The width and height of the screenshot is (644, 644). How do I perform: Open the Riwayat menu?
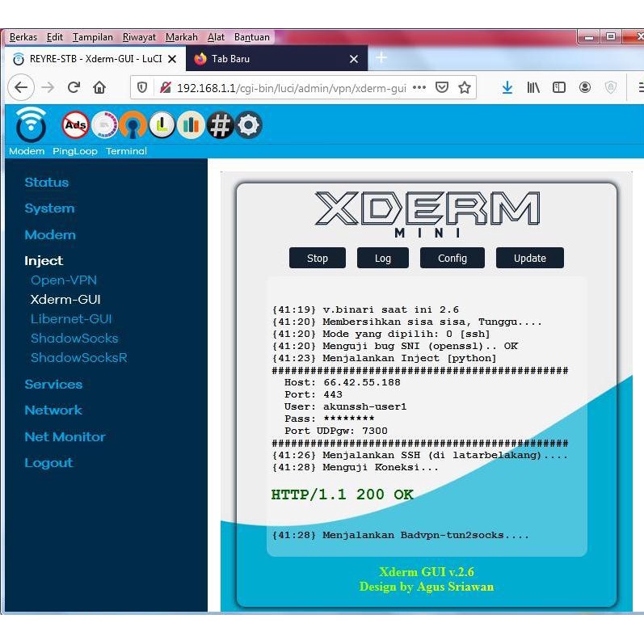139,37
